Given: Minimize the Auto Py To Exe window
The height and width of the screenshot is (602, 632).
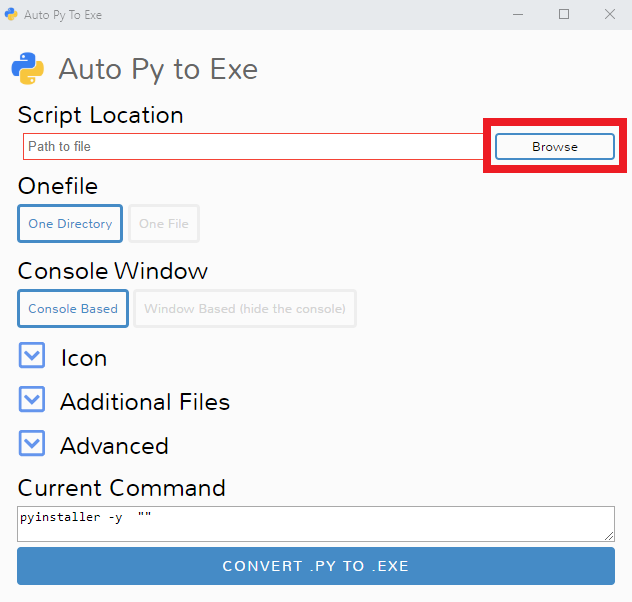Looking at the screenshot, I should [x=518, y=15].
